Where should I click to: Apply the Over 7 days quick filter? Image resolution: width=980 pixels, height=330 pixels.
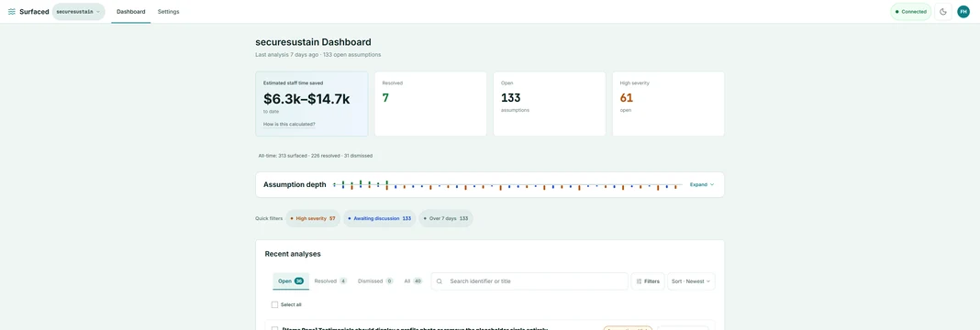tap(446, 218)
